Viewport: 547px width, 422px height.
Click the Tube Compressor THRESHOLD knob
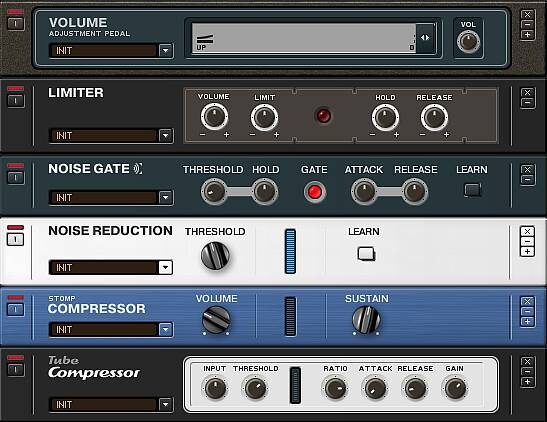point(255,388)
